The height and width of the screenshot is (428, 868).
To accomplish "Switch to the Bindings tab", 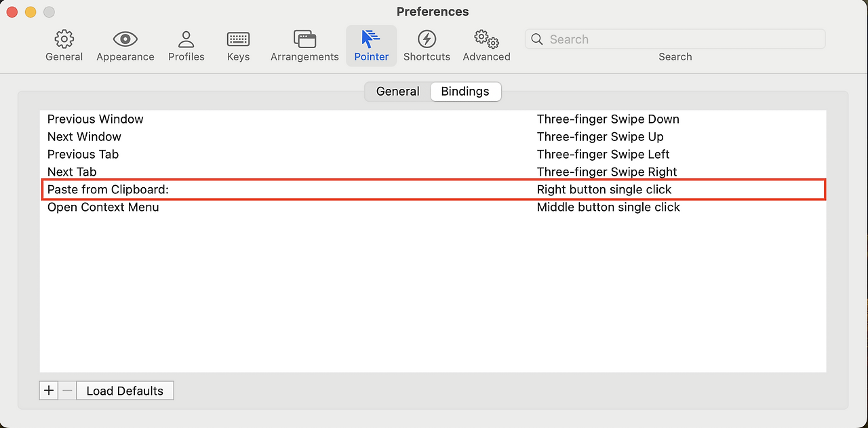I will [x=465, y=91].
